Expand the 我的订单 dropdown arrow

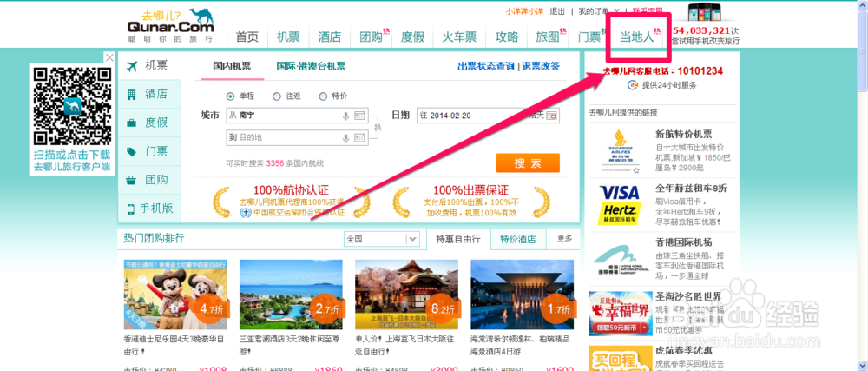(616, 11)
